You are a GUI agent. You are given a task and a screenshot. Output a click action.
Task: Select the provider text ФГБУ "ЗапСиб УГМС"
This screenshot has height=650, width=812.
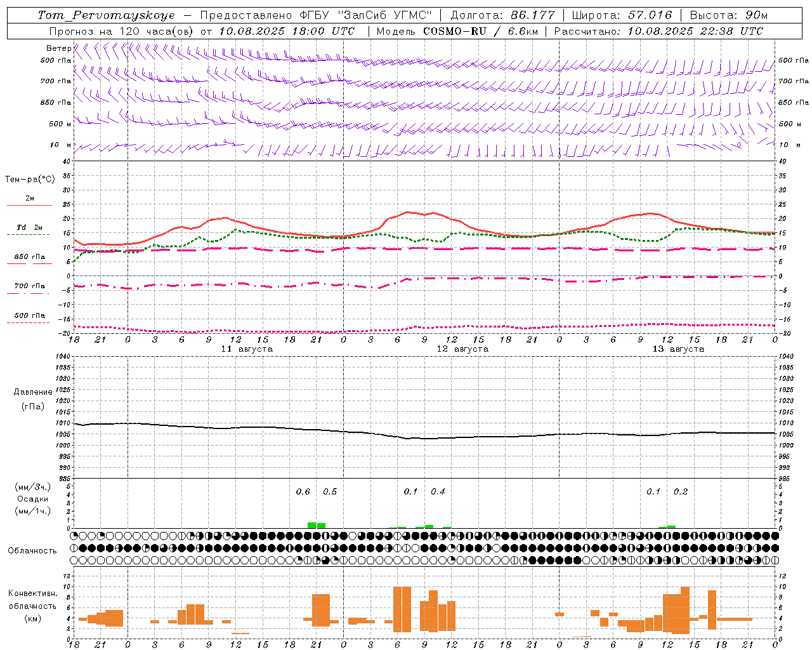click(x=365, y=15)
